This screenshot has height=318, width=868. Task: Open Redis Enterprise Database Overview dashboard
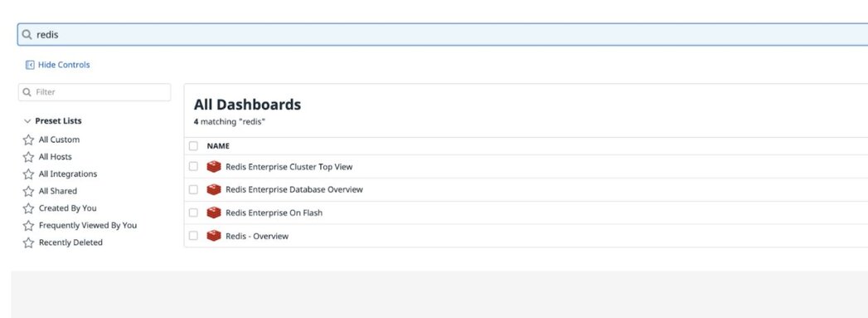tap(294, 189)
